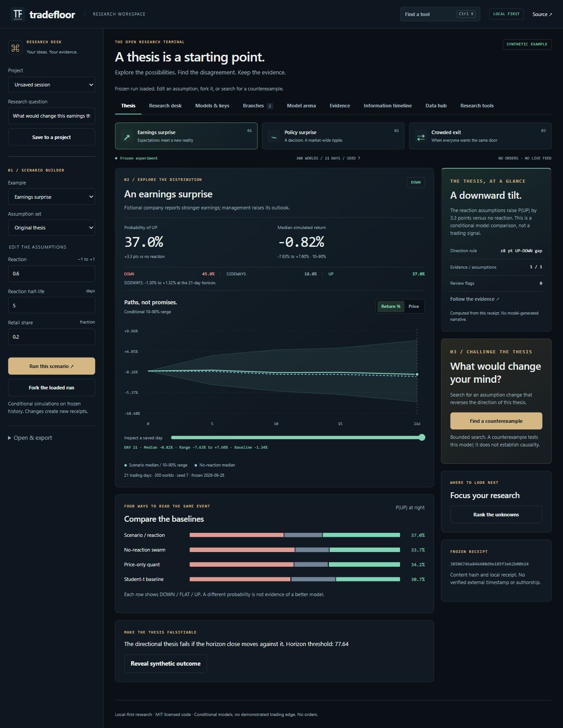Click the frozen receipt hash text
563x728 pixels.
pos(489,564)
